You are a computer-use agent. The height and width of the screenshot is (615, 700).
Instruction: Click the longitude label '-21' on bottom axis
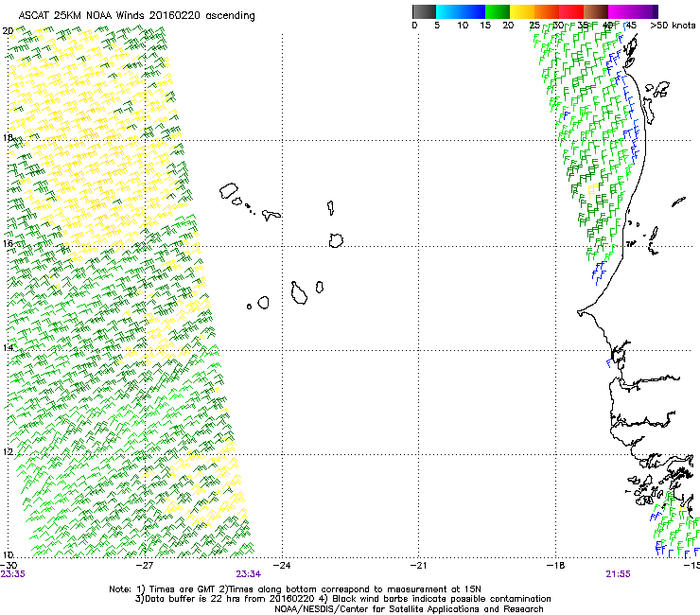click(x=419, y=565)
